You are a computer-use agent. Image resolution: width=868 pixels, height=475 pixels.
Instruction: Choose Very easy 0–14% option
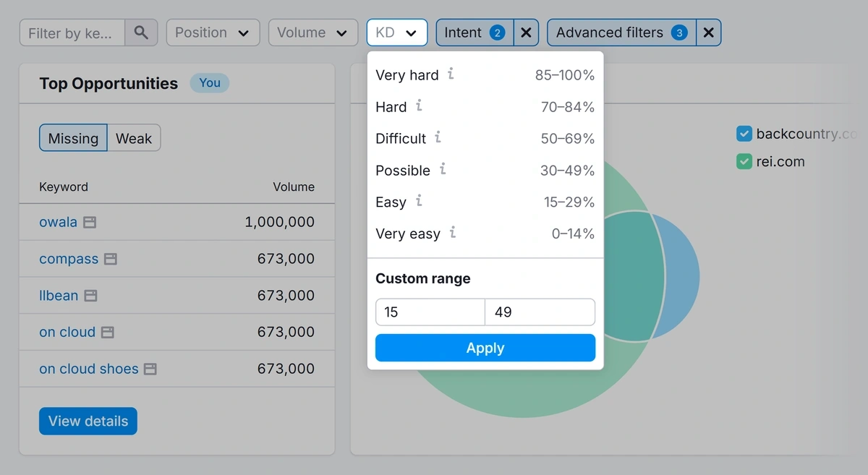(x=485, y=234)
